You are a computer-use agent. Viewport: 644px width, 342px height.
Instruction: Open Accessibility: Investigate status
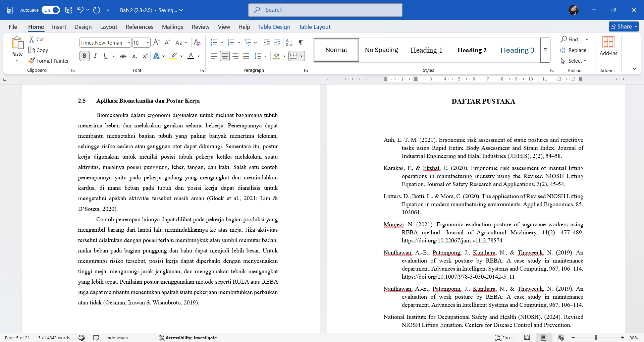tap(188, 338)
